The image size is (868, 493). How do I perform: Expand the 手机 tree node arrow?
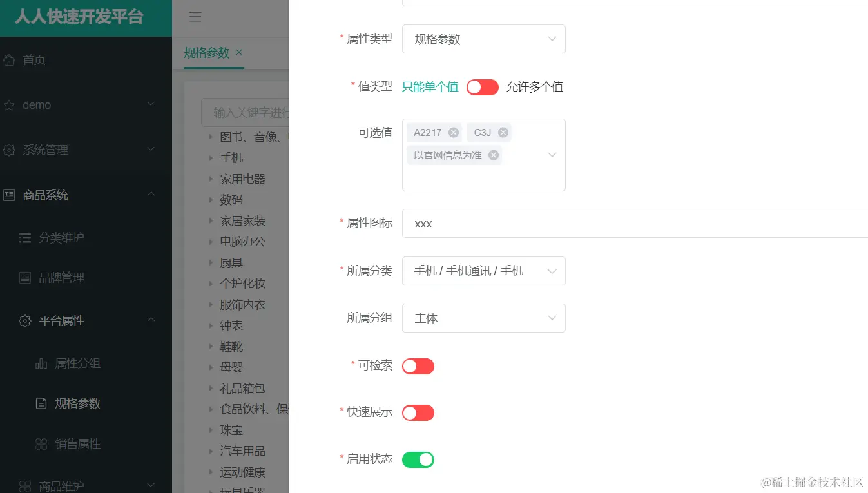tap(211, 158)
